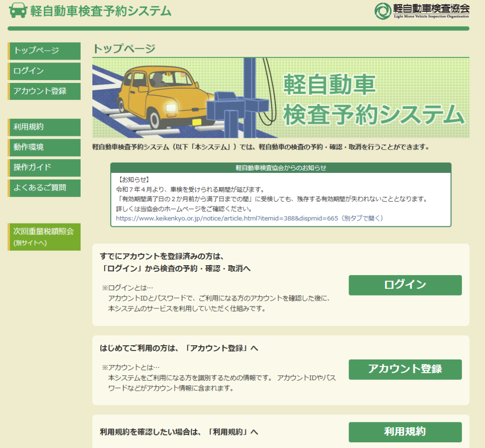Click the 軽自動車検査協会からのお知らせ notice header
This screenshot has height=448, width=485.
click(280, 168)
